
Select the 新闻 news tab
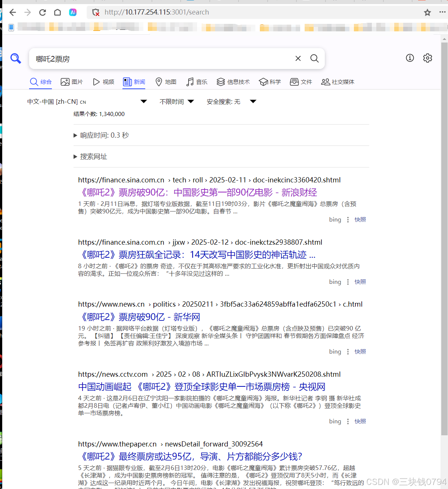(134, 82)
